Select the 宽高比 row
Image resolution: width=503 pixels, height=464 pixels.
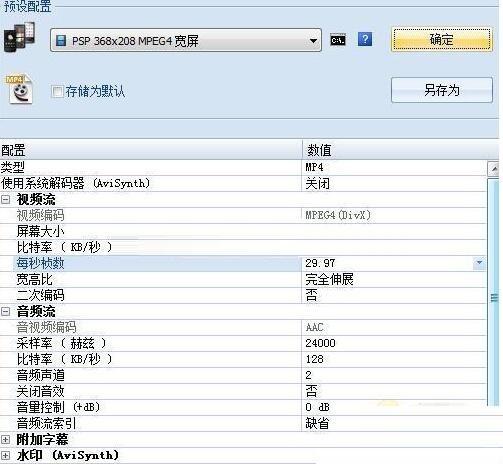[243, 279]
